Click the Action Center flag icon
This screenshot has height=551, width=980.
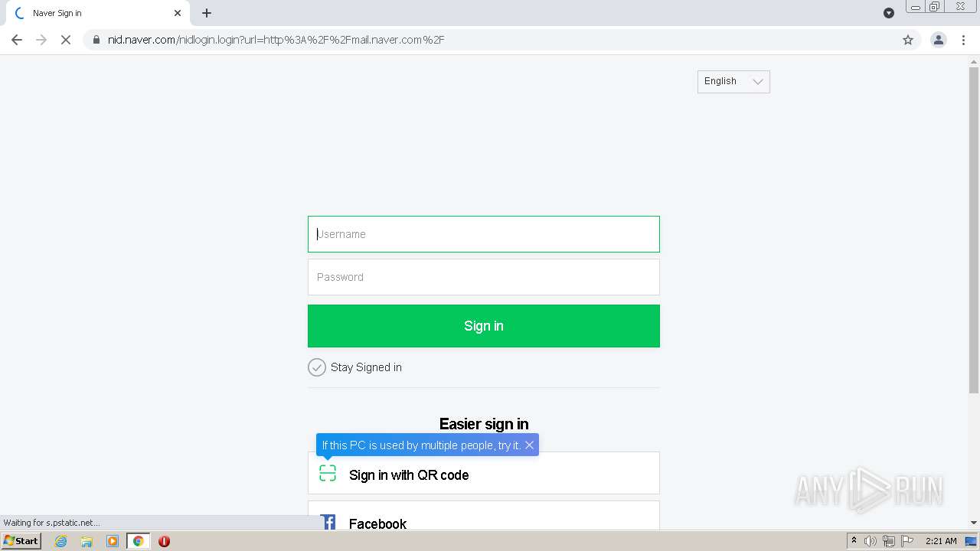907,541
